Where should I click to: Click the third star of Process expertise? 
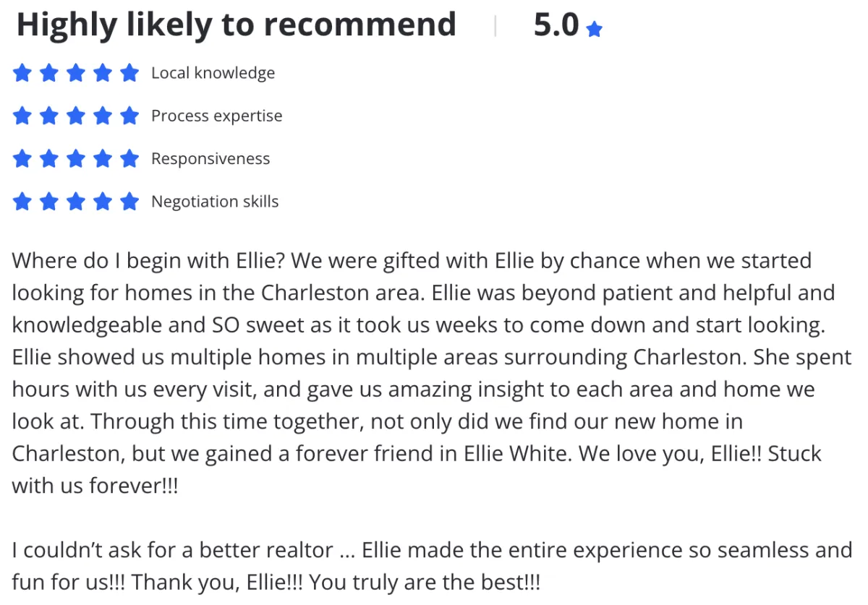click(76, 116)
